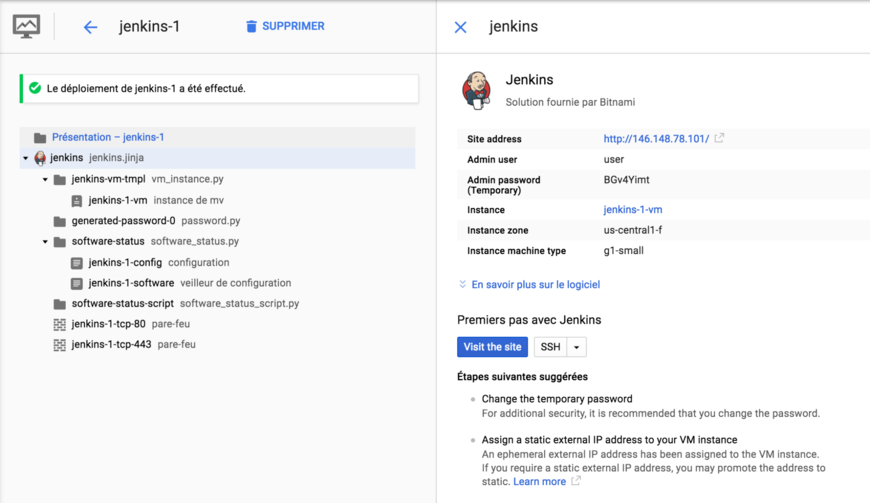
Task: Select jenkins-1-config configuration row
Action: click(x=159, y=262)
